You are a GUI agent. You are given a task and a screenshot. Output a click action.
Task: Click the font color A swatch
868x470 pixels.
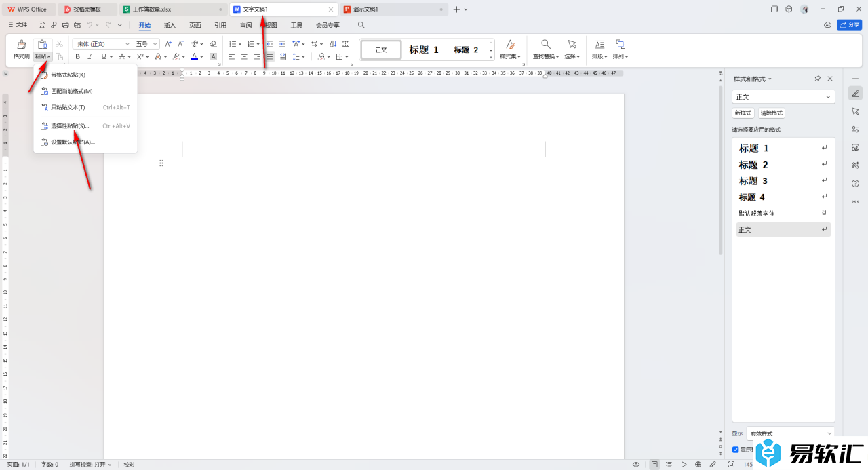click(194, 57)
